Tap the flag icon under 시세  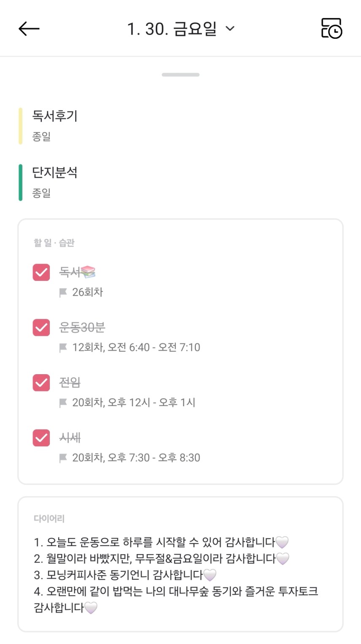point(63,458)
